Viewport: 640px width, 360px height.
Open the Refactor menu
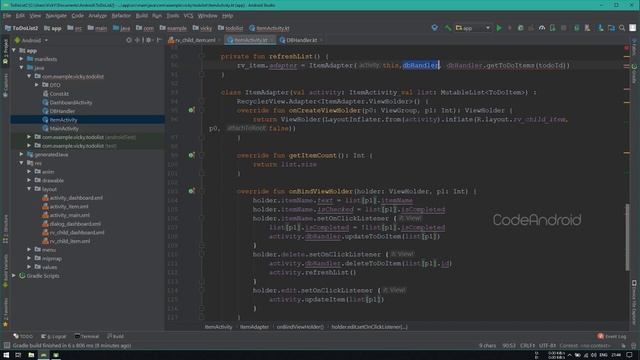pyautogui.click(x=121, y=16)
